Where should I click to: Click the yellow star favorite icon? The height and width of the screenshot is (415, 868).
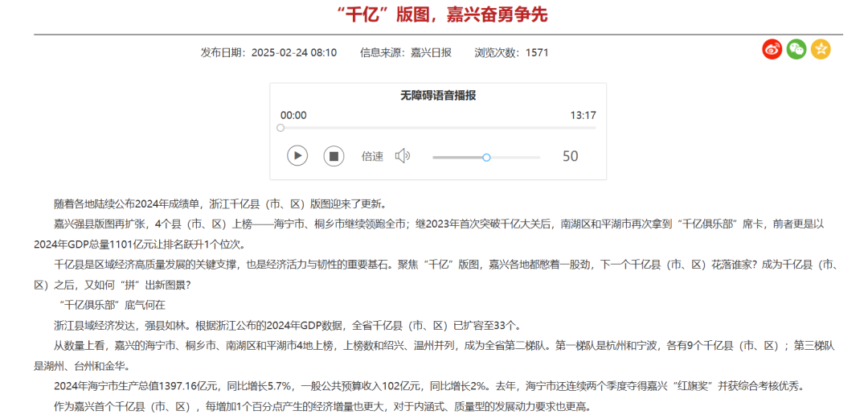point(821,49)
